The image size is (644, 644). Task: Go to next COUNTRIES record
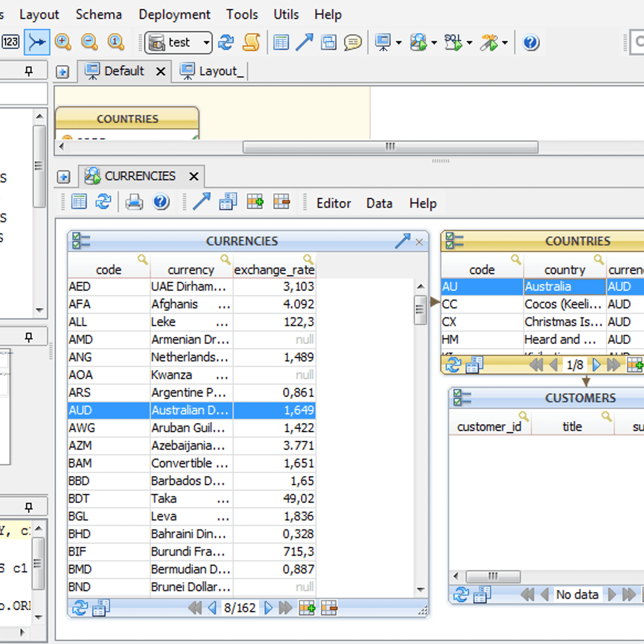597,365
